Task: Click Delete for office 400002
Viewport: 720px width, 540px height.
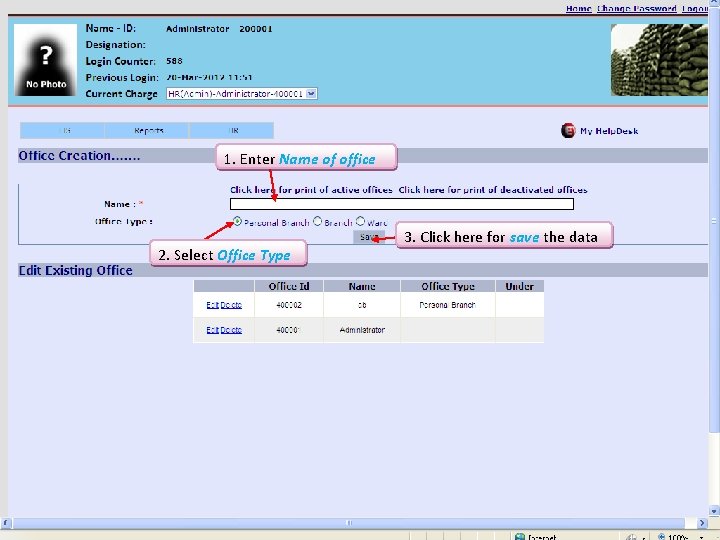Action: tap(231, 305)
